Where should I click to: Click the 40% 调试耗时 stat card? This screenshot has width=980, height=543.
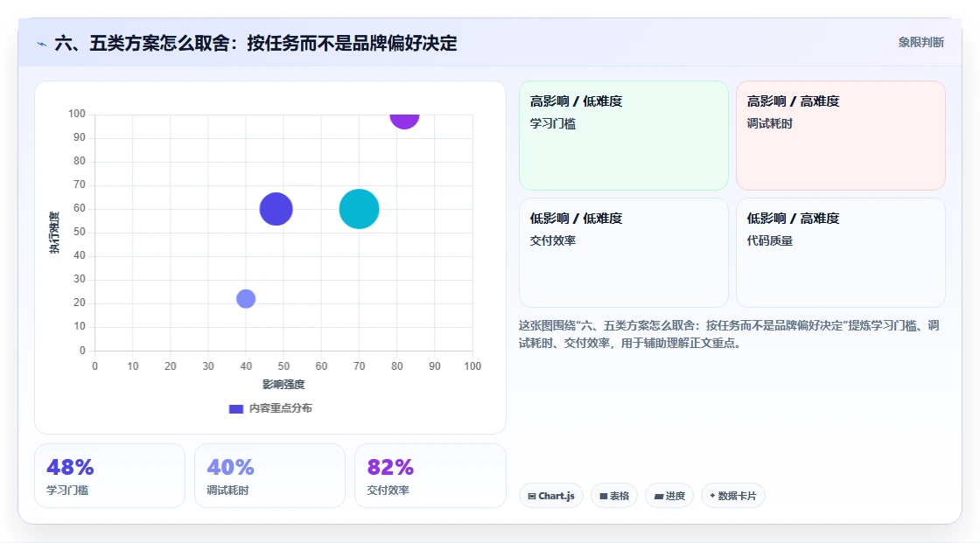point(270,476)
